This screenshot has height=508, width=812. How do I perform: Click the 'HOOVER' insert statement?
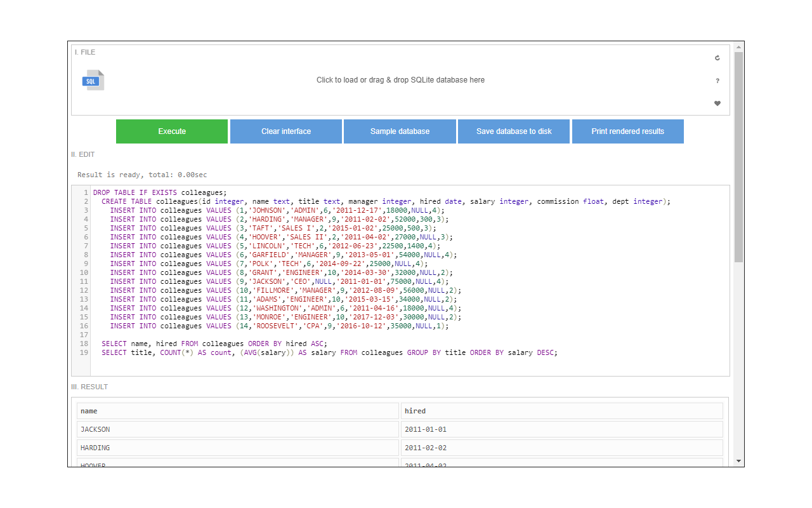pos(282,237)
